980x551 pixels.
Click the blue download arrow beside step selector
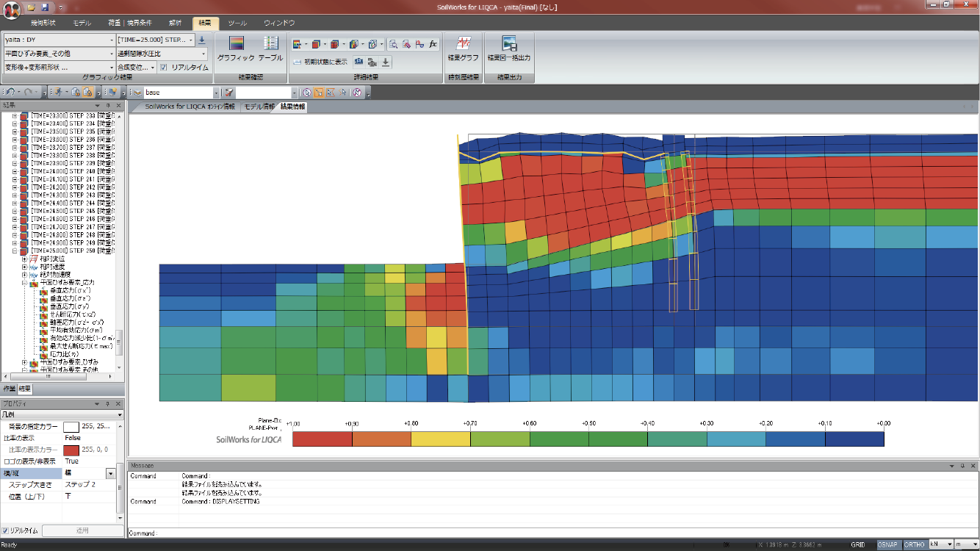202,40
